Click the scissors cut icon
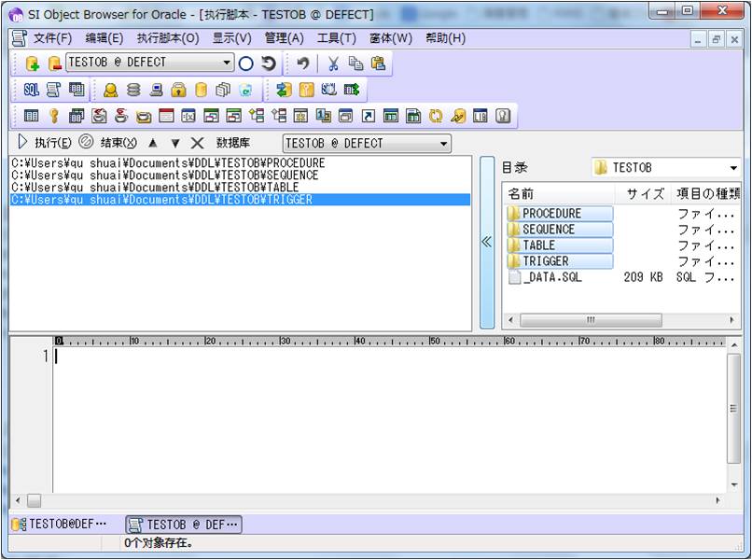Screen dimensions: 752x560 (332, 63)
